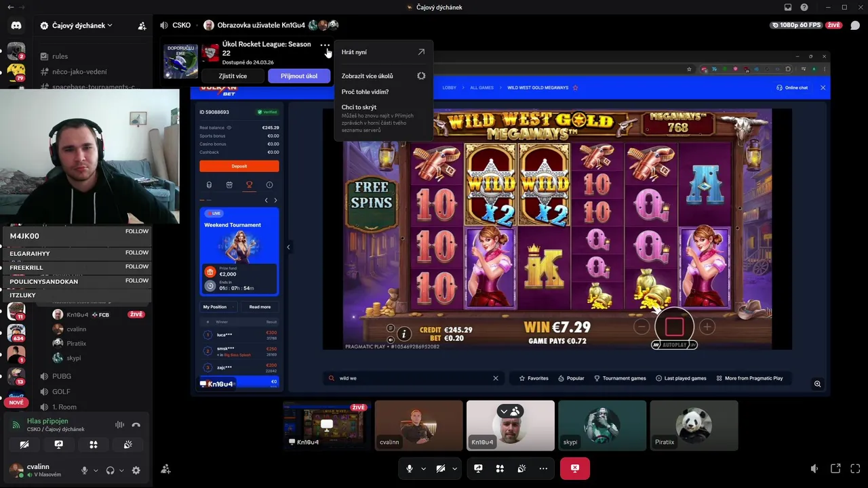Screen dimensions: 868x488
Task: Open soundboard icon in voice panel
Action: point(127,445)
